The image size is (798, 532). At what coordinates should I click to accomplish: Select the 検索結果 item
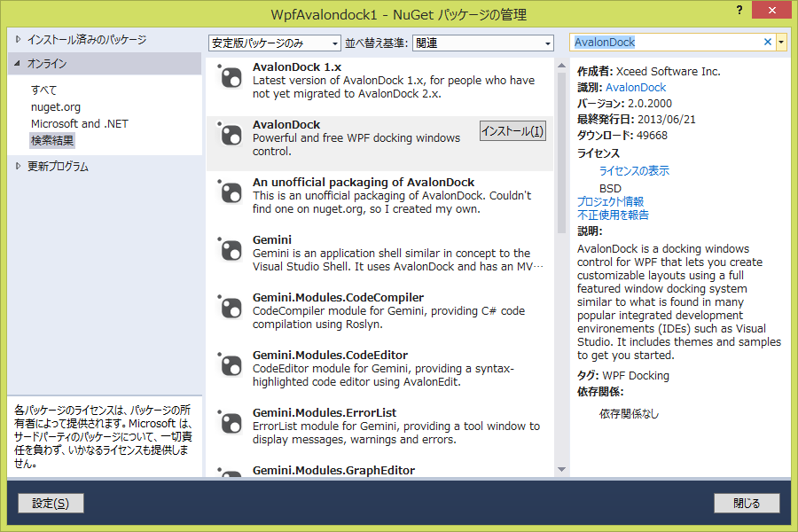coord(52,140)
